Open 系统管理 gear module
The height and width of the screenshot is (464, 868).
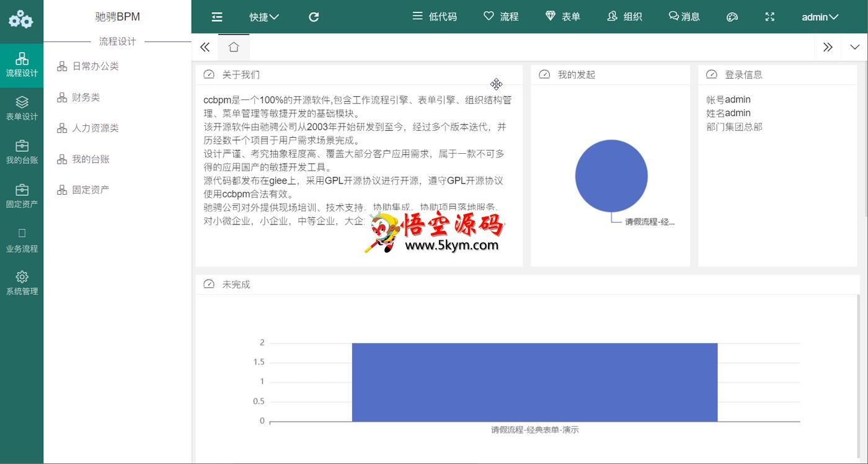[x=22, y=283]
